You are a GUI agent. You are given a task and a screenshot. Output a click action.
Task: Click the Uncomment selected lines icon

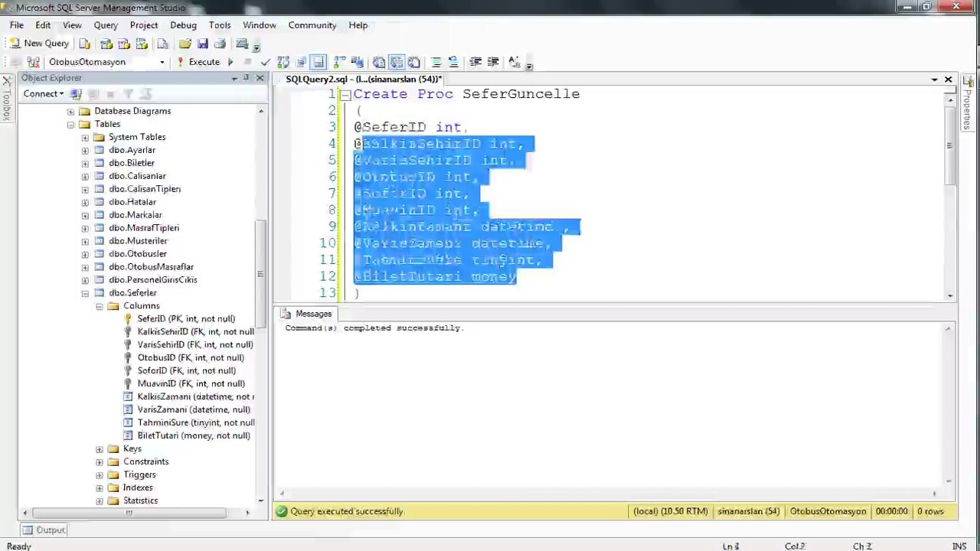[453, 62]
